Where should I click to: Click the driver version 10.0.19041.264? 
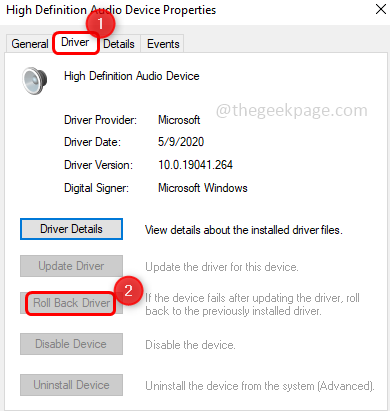(195, 165)
